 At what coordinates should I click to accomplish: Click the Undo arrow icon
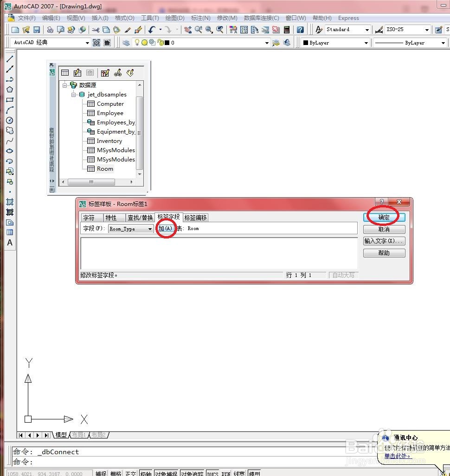(152, 30)
